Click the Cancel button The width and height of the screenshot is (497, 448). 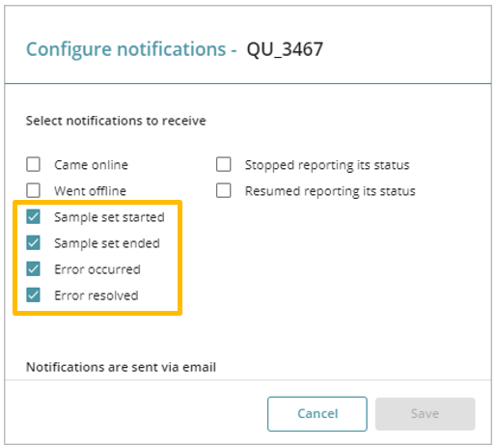[318, 414]
